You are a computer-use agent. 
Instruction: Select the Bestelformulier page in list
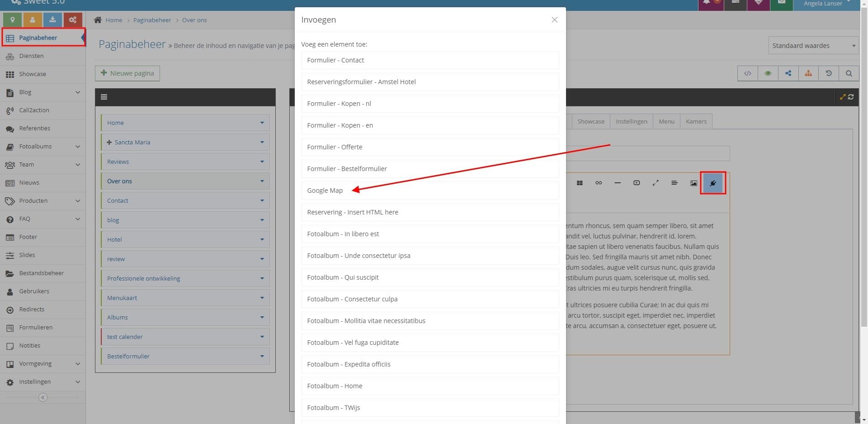(185, 356)
